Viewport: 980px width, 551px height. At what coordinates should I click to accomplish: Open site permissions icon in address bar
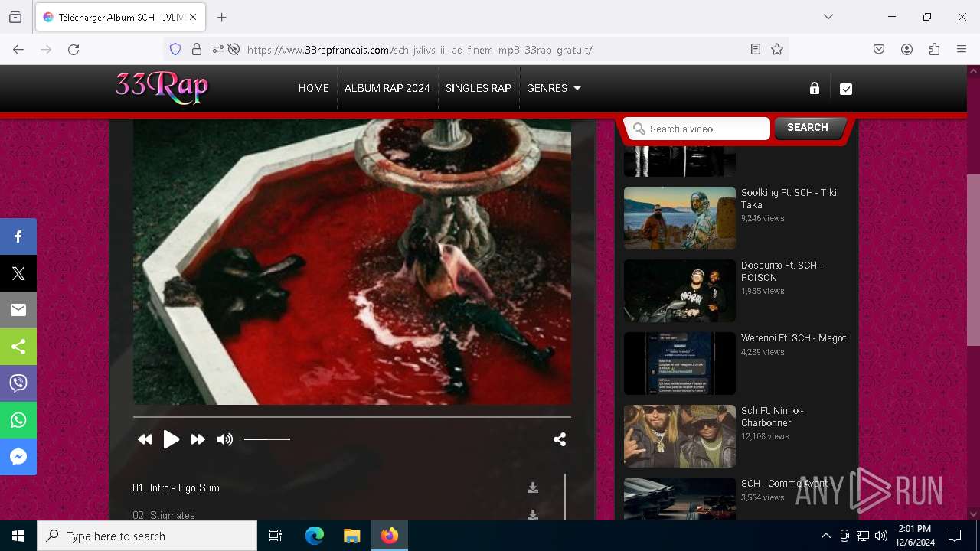(x=218, y=50)
